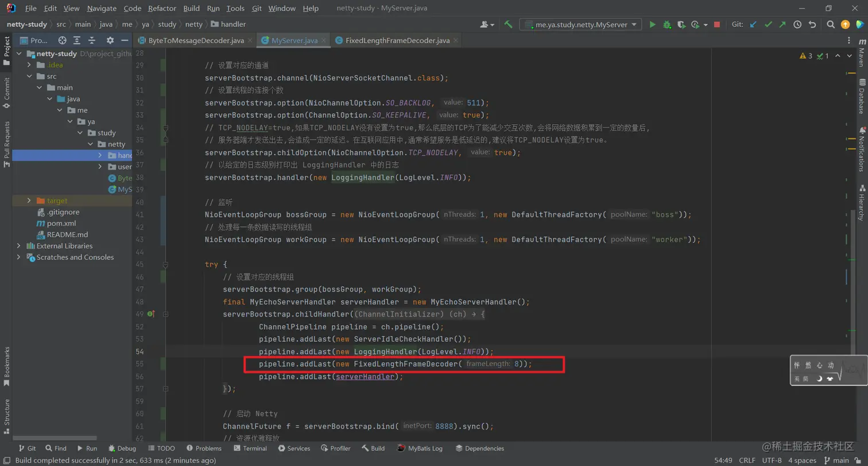Click the Git rollback arrow icon
Image resolution: width=868 pixels, height=466 pixels.
[x=812, y=25]
